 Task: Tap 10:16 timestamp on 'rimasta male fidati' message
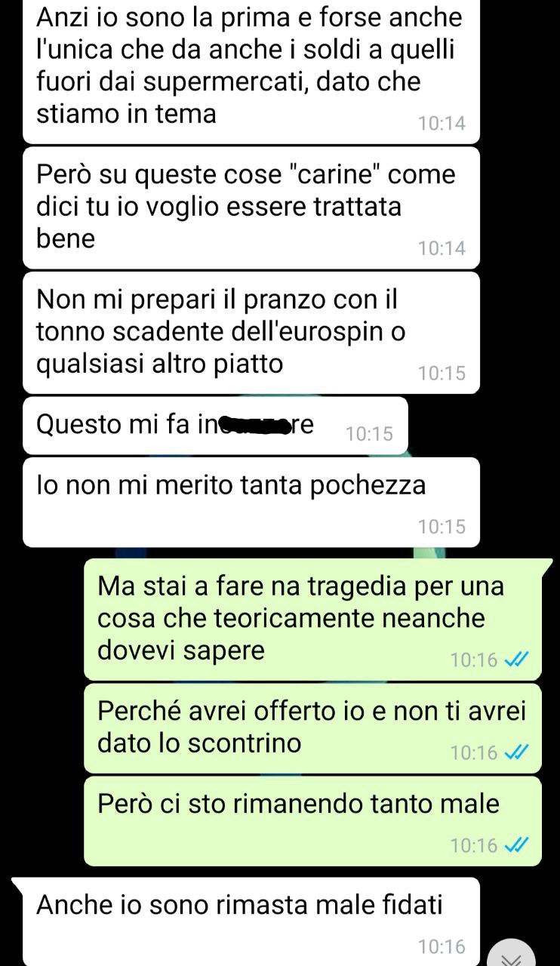(x=442, y=946)
